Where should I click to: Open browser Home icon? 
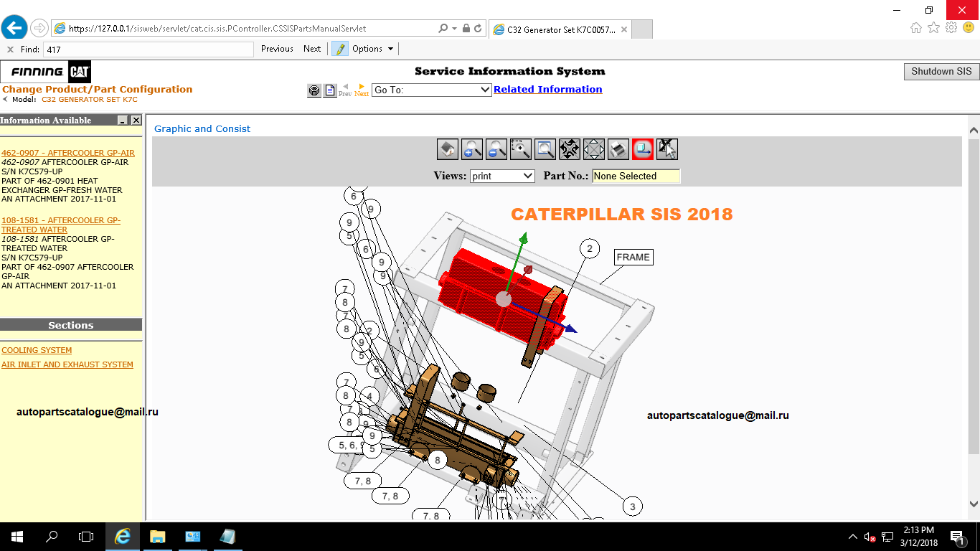click(x=916, y=28)
